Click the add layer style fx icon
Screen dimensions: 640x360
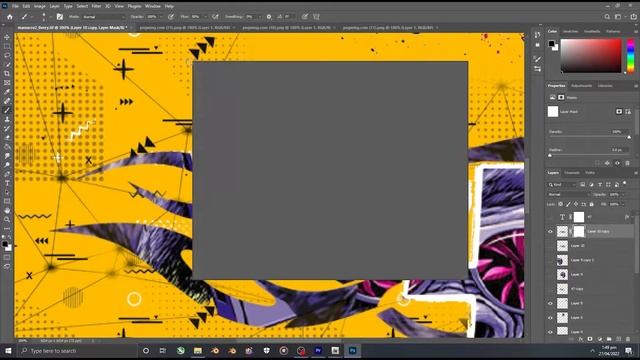(x=580, y=339)
